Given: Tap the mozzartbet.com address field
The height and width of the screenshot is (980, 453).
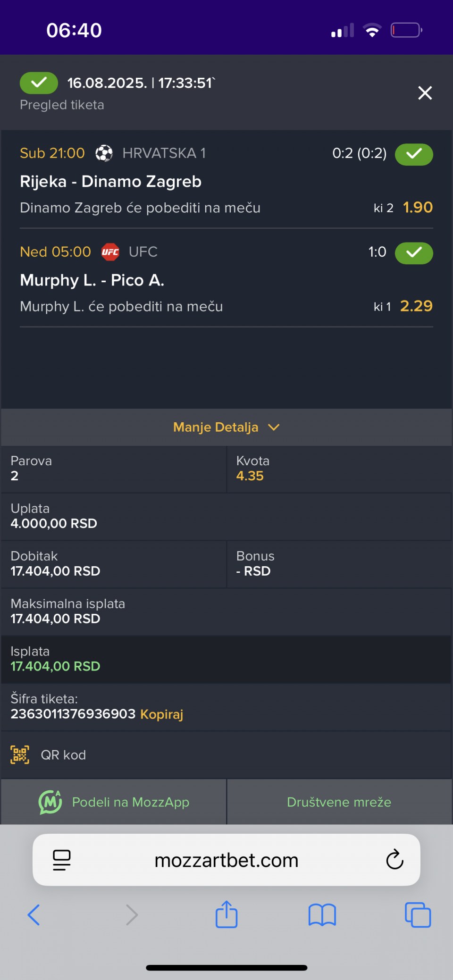Looking at the screenshot, I should point(226,860).
